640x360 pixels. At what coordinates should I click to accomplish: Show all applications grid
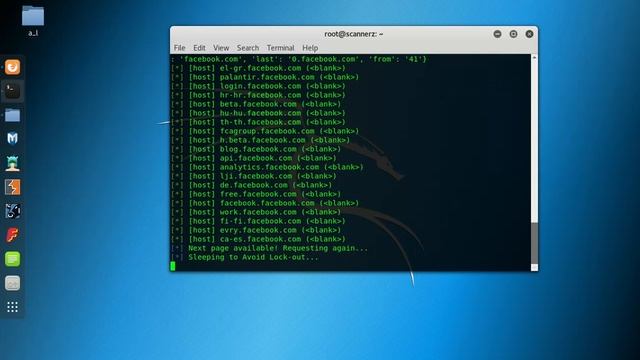[x=12, y=307]
